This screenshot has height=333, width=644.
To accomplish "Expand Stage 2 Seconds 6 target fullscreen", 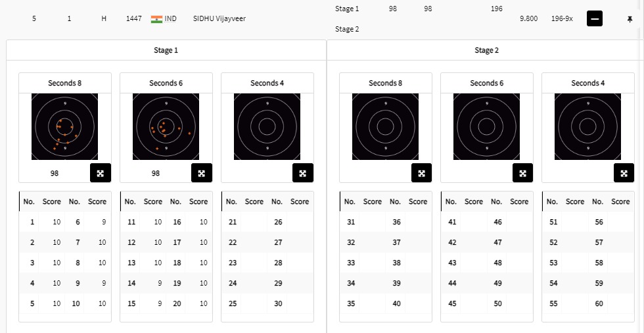I will (x=522, y=173).
